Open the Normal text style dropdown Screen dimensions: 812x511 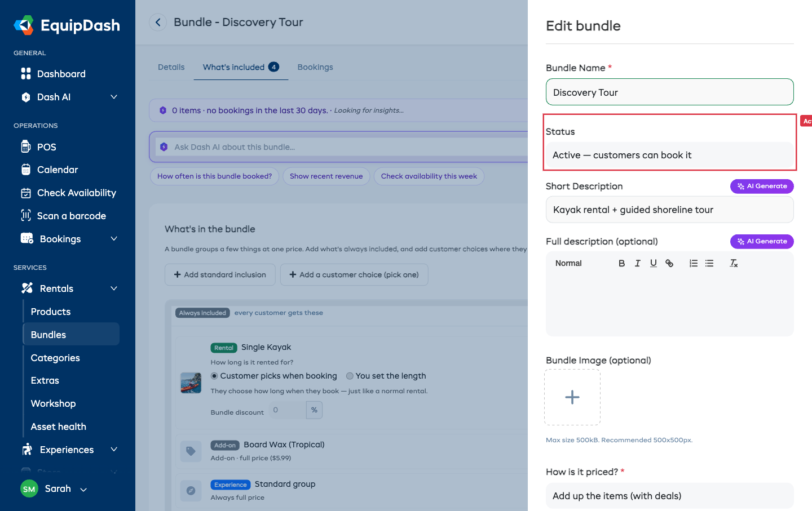[x=581, y=263]
